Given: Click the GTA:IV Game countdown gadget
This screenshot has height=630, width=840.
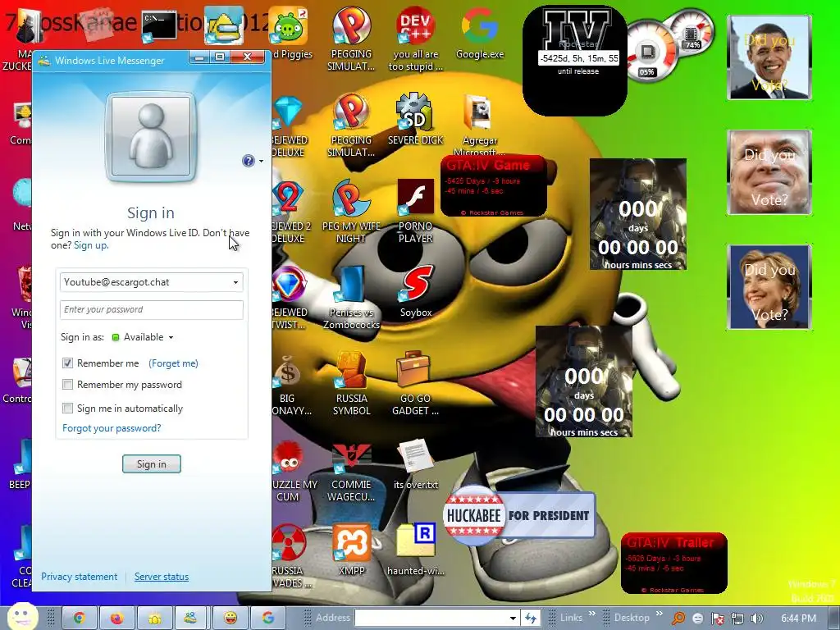Looking at the screenshot, I should click(x=493, y=186).
